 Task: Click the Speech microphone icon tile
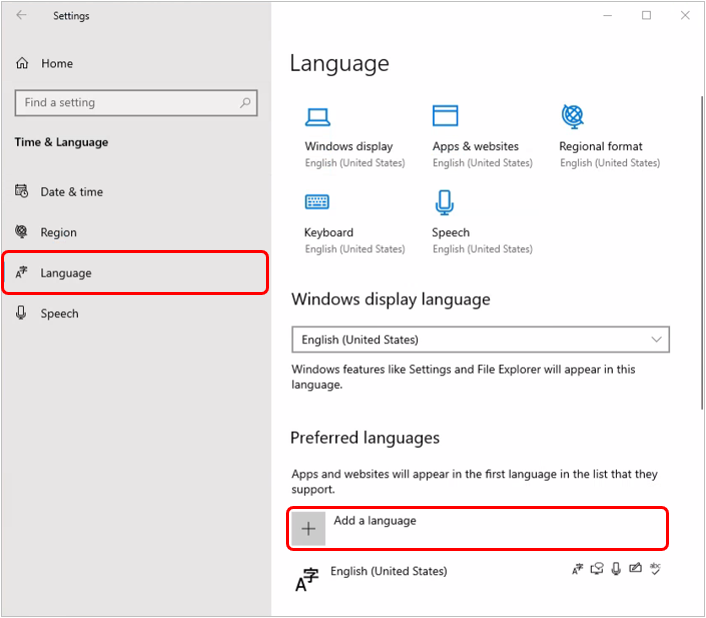click(x=444, y=202)
